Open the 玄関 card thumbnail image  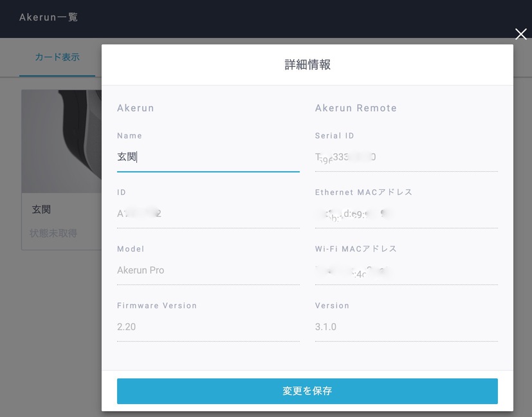(61, 142)
